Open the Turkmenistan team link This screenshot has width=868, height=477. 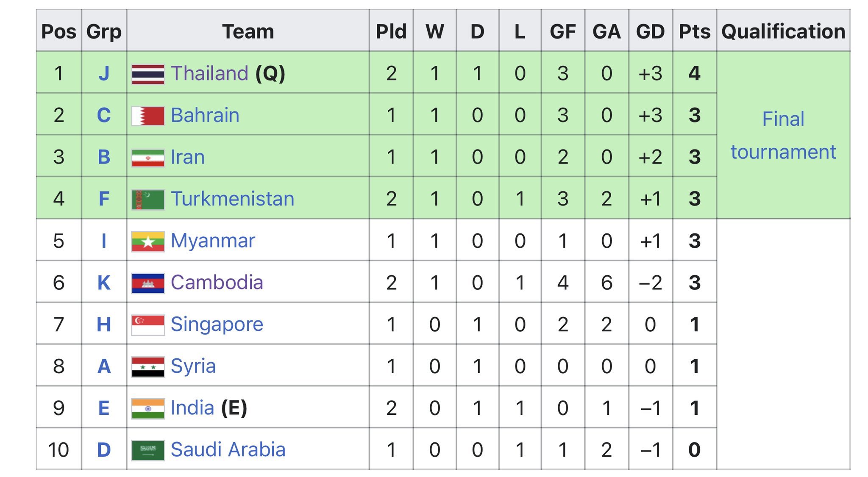[233, 199]
